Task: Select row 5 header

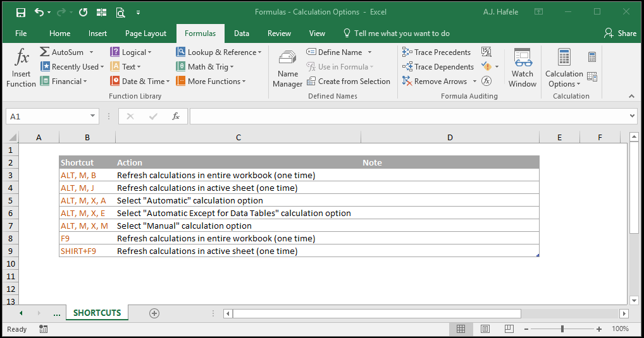Action: point(11,200)
